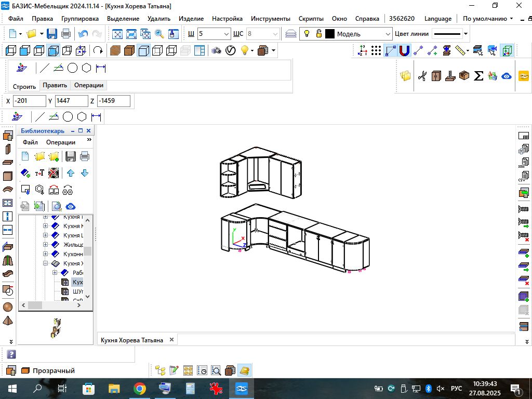Toggle the light bulb layer visibility
The image size is (532, 399).
pyautogui.click(x=307, y=34)
